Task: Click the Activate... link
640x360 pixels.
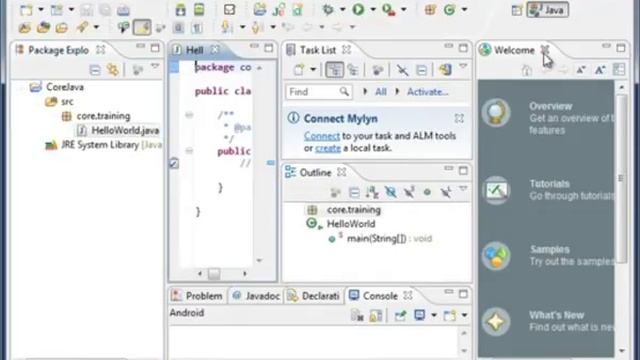Action: (427, 92)
